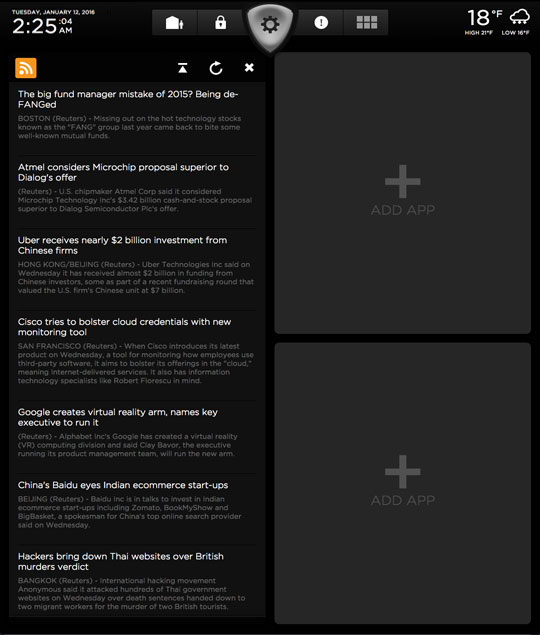Add app in upper empty tile
Viewport: 540px width, 635px height.
click(x=403, y=193)
